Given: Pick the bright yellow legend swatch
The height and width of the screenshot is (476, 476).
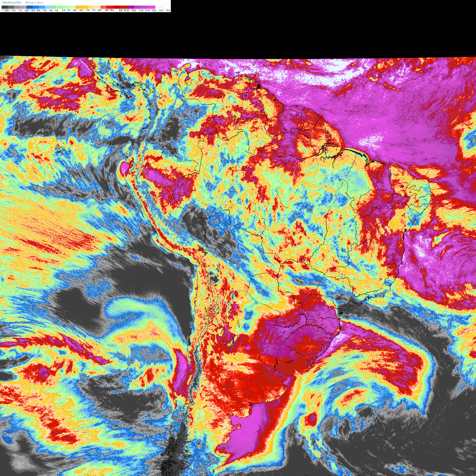Looking at the screenshot, I should [85, 7].
